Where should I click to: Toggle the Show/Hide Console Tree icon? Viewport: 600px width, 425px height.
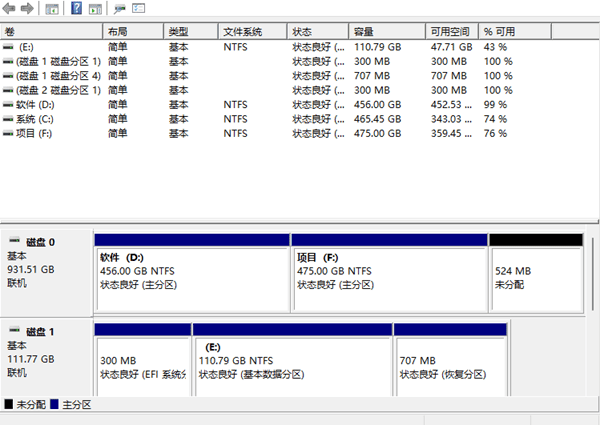tap(51, 8)
